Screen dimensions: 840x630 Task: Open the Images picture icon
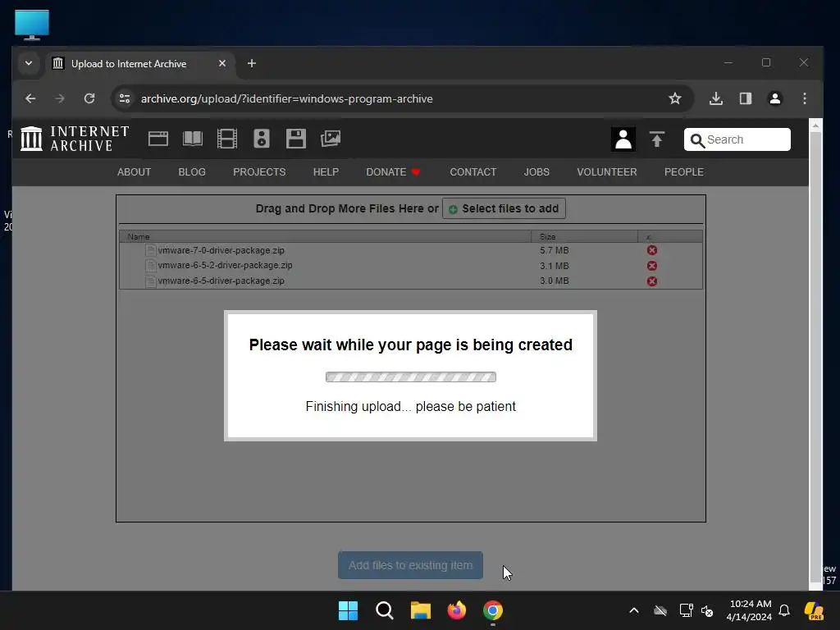pos(331,139)
